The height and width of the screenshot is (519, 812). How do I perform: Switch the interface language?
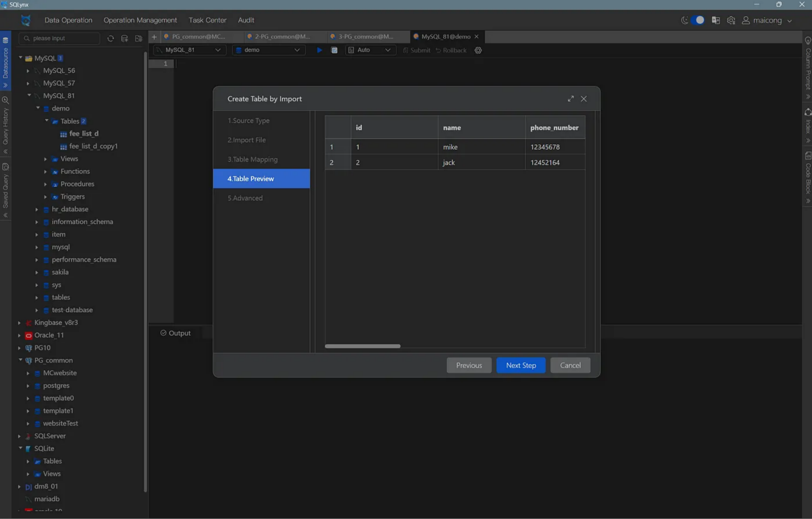(x=716, y=20)
